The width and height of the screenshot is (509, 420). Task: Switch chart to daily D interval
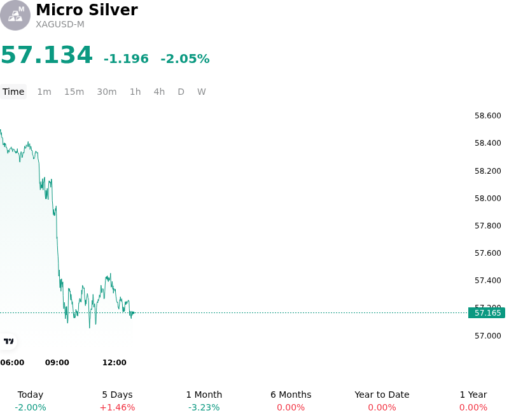[181, 92]
